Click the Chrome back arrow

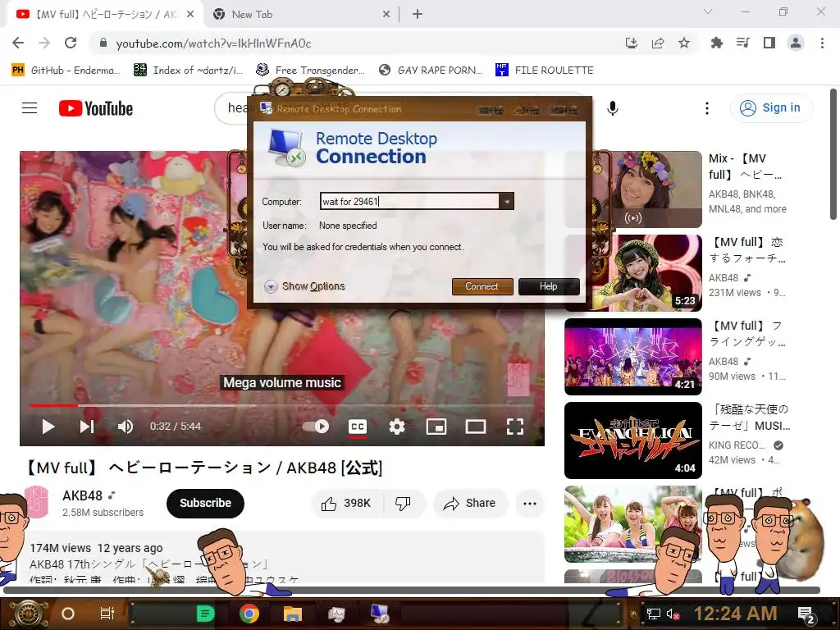point(18,43)
